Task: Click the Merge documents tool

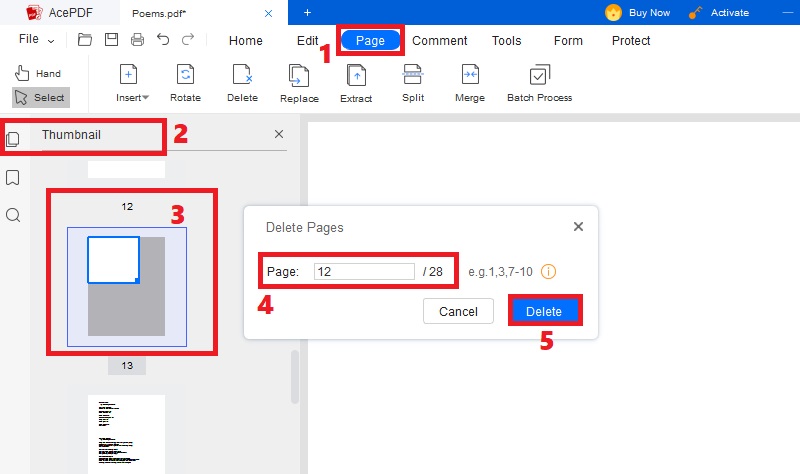Action: (470, 83)
